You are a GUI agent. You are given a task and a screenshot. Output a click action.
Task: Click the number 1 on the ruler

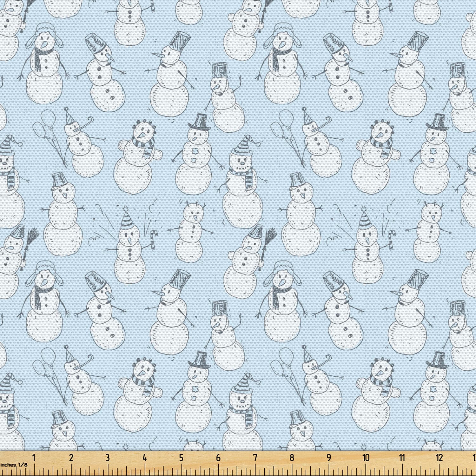[34, 458]
